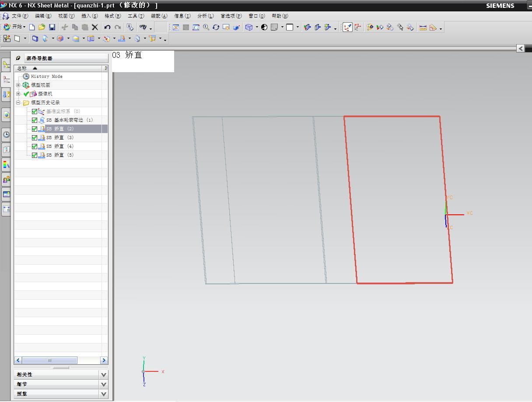Viewport: 532px width, 402px height.
Task: Expand the 细节 panel
Action: pyautogui.click(x=104, y=384)
